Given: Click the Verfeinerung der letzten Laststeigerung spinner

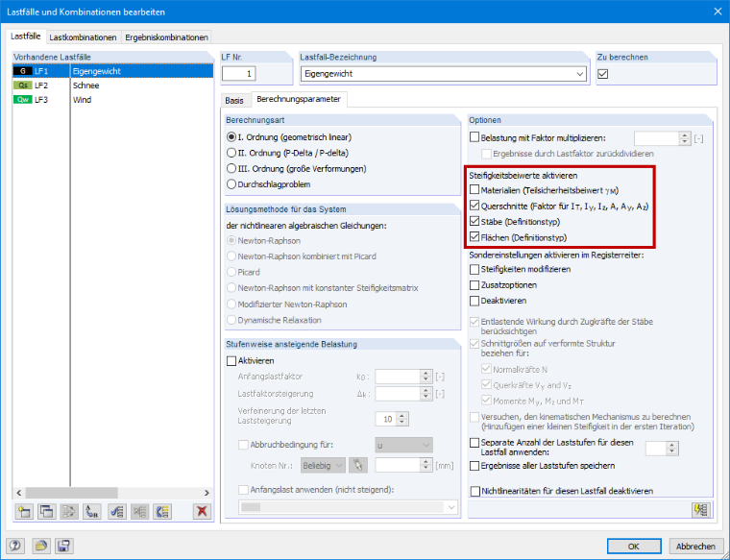Looking at the screenshot, I should (x=402, y=419).
